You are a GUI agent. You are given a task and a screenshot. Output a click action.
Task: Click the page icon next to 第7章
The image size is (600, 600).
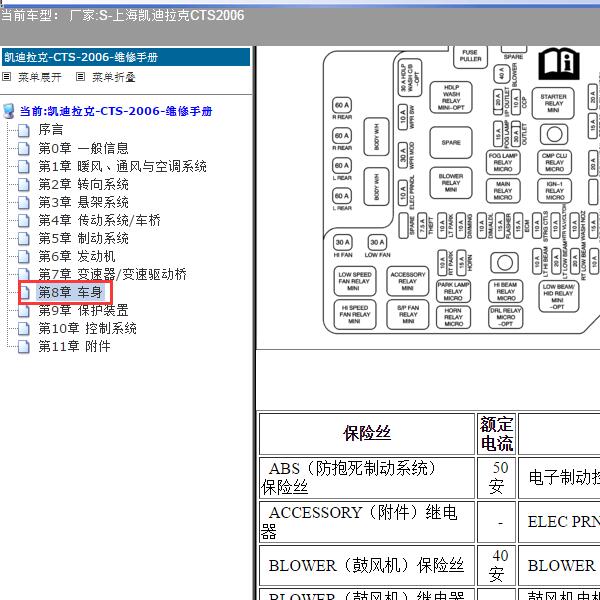(x=24, y=274)
